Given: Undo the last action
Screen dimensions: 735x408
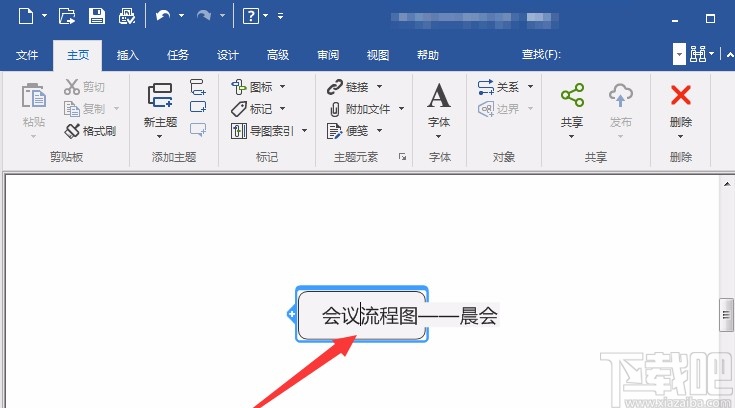Looking at the screenshot, I should [163, 16].
